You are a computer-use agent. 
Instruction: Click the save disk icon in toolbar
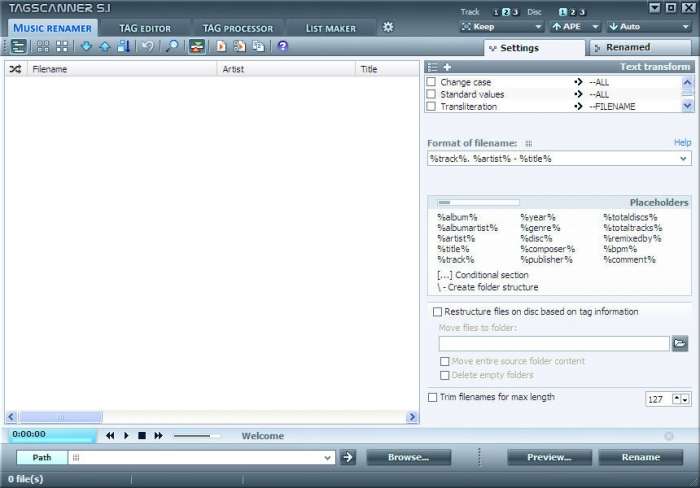click(x=124, y=46)
